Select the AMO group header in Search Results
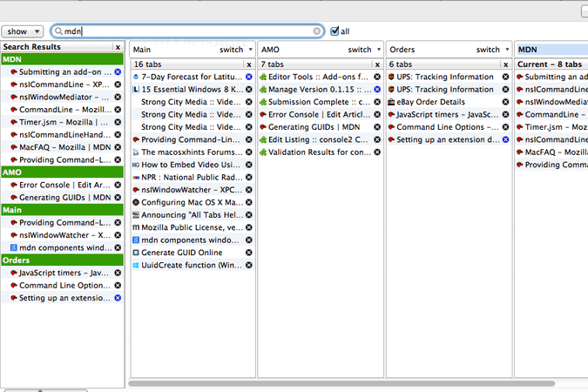 pyautogui.click(x=62, y=172)
